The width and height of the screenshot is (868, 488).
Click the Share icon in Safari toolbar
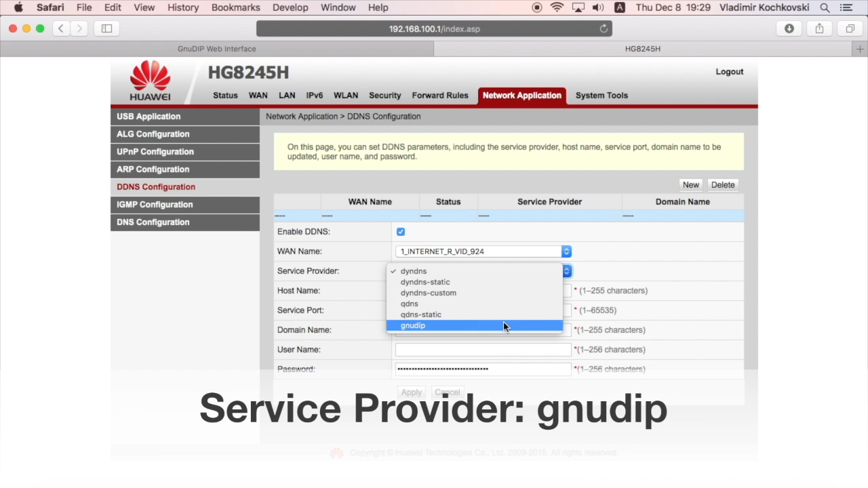tap(819, 28)
